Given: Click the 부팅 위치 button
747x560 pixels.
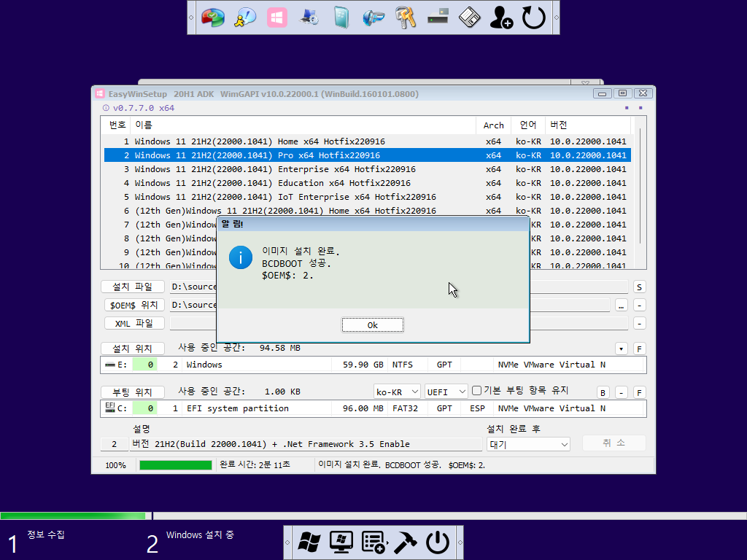Looking at the screenshot, I should pos(133,392).
